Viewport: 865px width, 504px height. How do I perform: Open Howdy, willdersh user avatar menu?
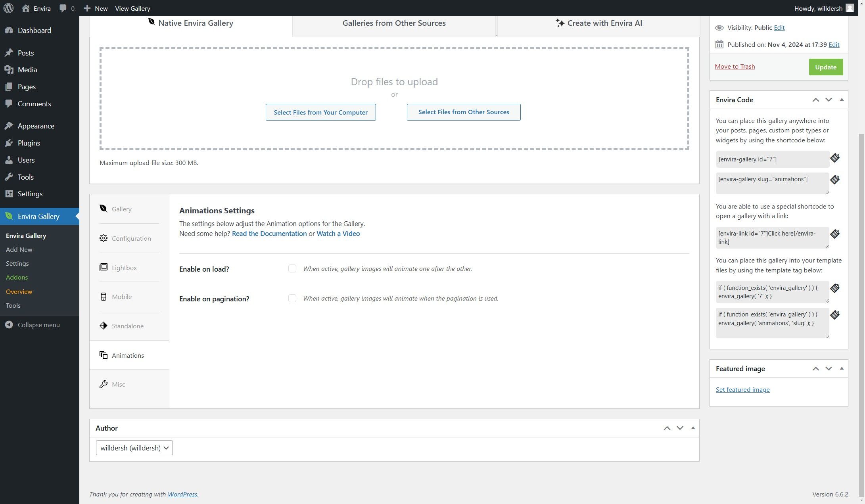824,8
